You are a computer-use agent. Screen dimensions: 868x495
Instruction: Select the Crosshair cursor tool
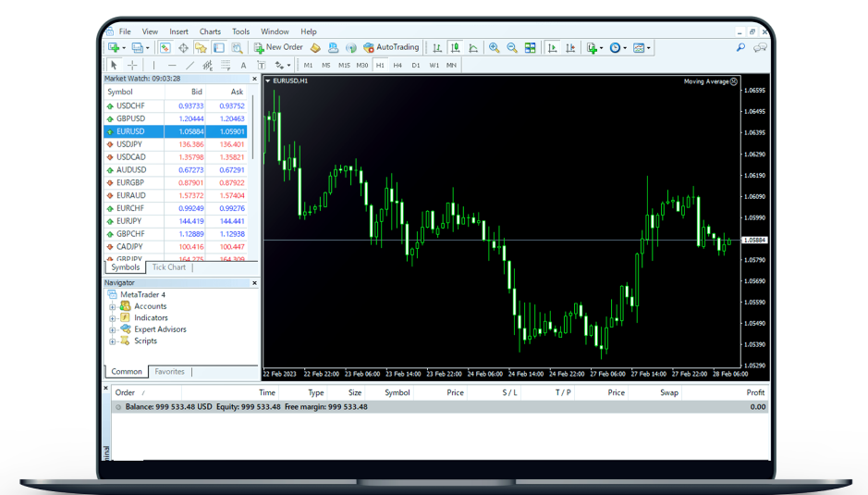coord(132,66)
